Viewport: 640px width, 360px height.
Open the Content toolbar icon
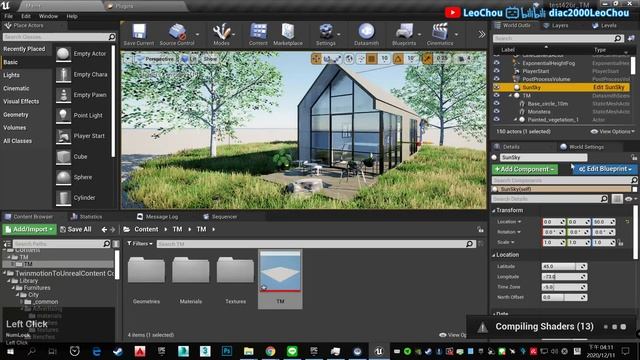[x=258, y=31]
